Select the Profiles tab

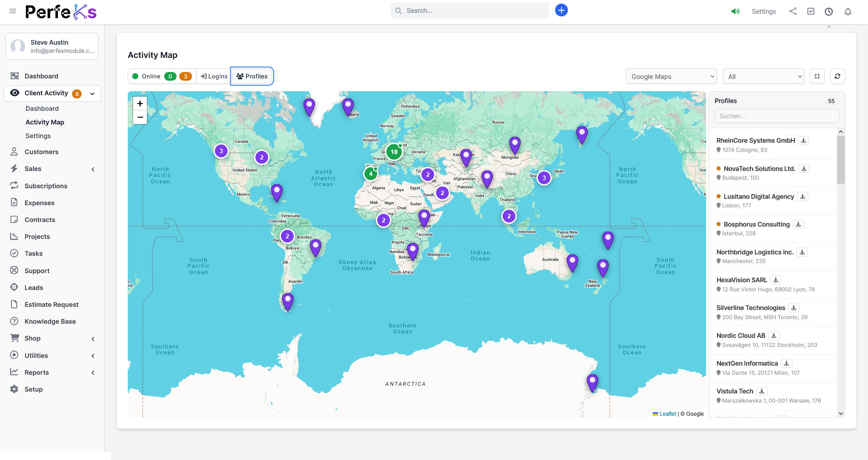(x=252, y=76)
